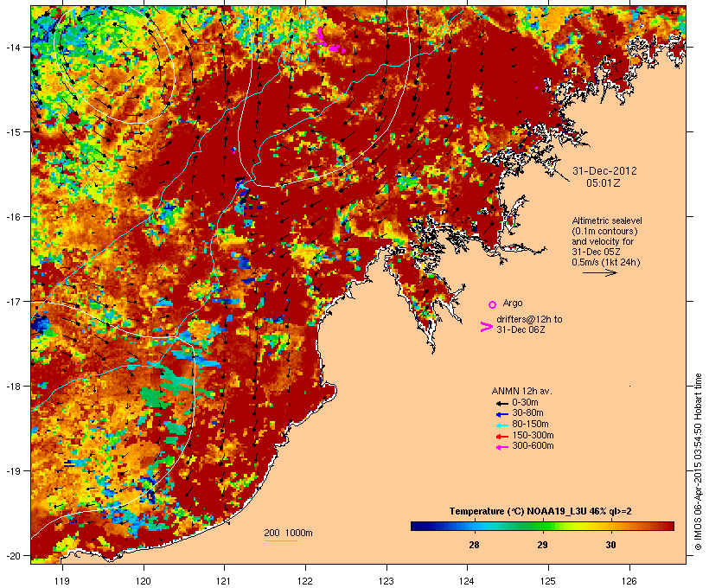Click the 'drifters@12h to' legend label
The image size is (709, 588).
click(x=529, y=319)
